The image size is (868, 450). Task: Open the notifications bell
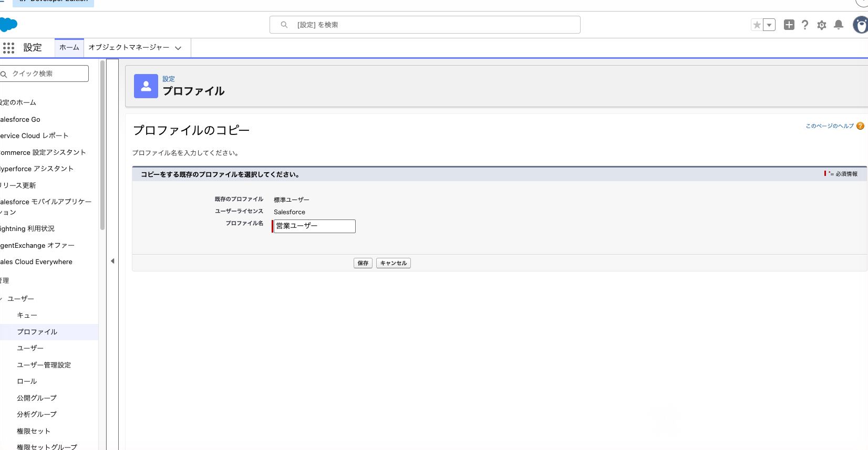(839, 25)
